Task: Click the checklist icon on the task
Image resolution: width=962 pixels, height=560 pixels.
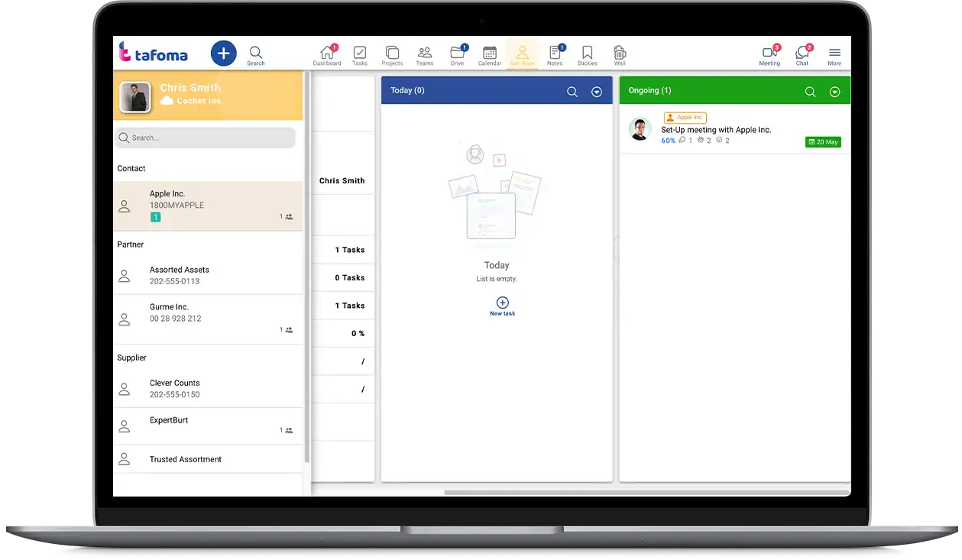Action: 719,140
